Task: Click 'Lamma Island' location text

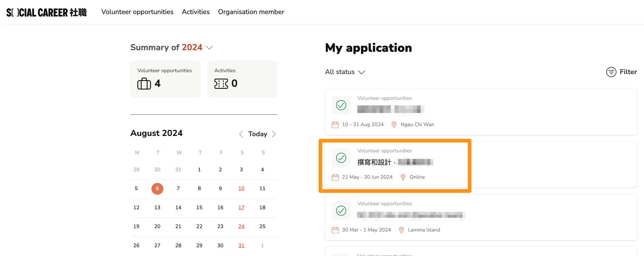Action: [x=424, y=230]
